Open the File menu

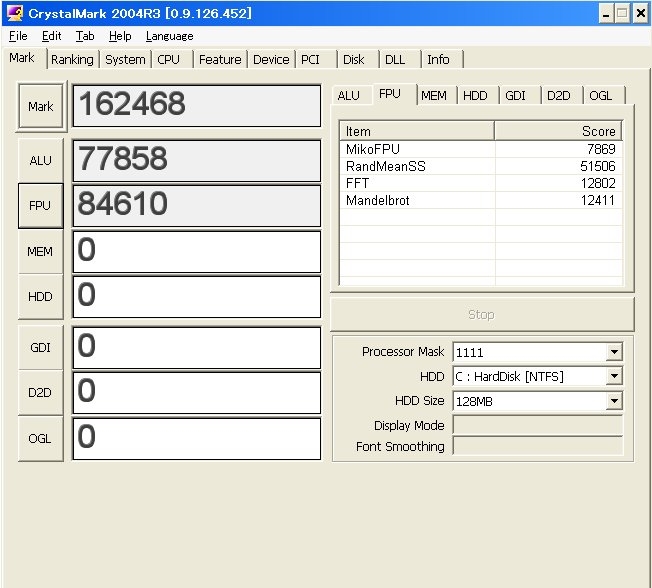tap(18, 36)
